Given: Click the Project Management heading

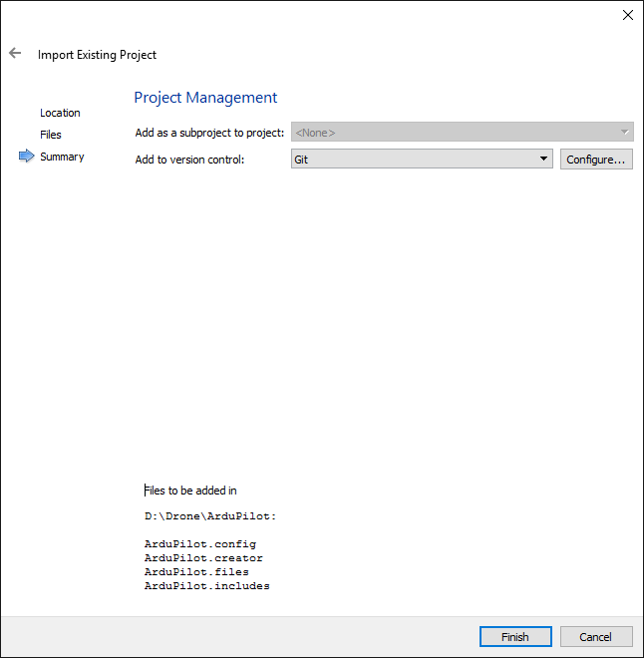Looking at the screenshot, I should click(205, 98).
